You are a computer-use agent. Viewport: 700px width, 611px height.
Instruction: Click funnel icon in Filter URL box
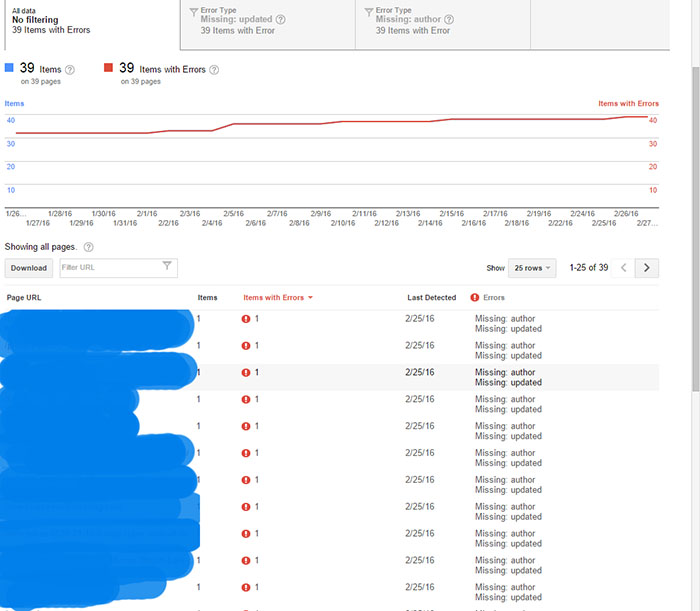tap(167, 266)
